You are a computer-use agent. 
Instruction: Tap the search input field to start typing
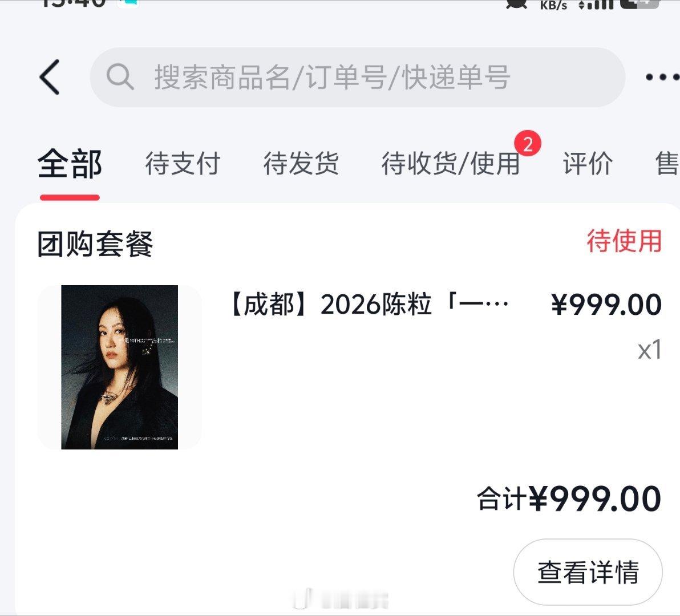coord(342,77)
